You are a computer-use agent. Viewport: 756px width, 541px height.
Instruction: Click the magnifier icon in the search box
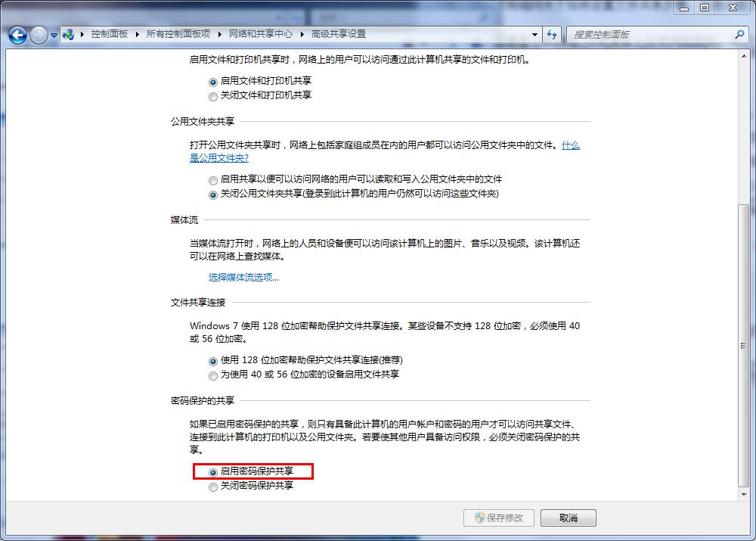pyautogui.click(x=738, y=34)
